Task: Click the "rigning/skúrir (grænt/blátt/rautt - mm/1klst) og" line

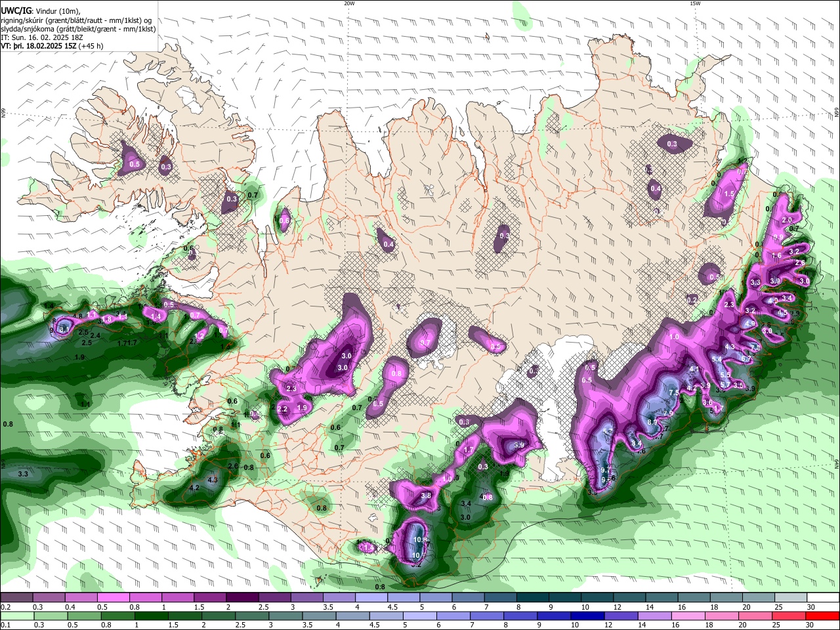Action: [76, 20]
